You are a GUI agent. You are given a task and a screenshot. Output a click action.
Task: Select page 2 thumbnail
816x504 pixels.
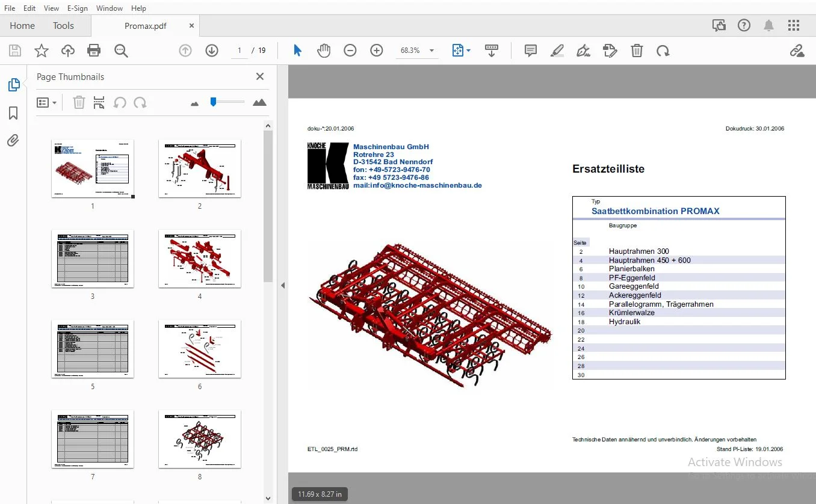point(200,168)
